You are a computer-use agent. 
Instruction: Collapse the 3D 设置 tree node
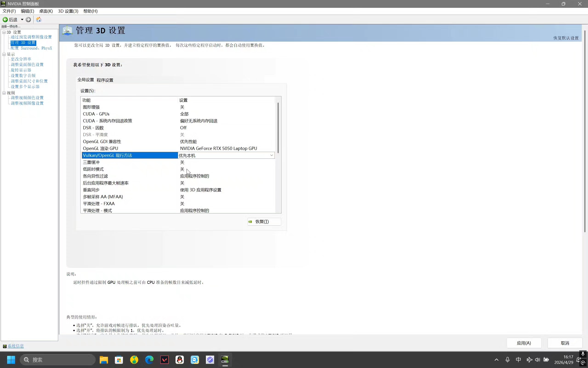pyautogui.click(x=4, y=32)
